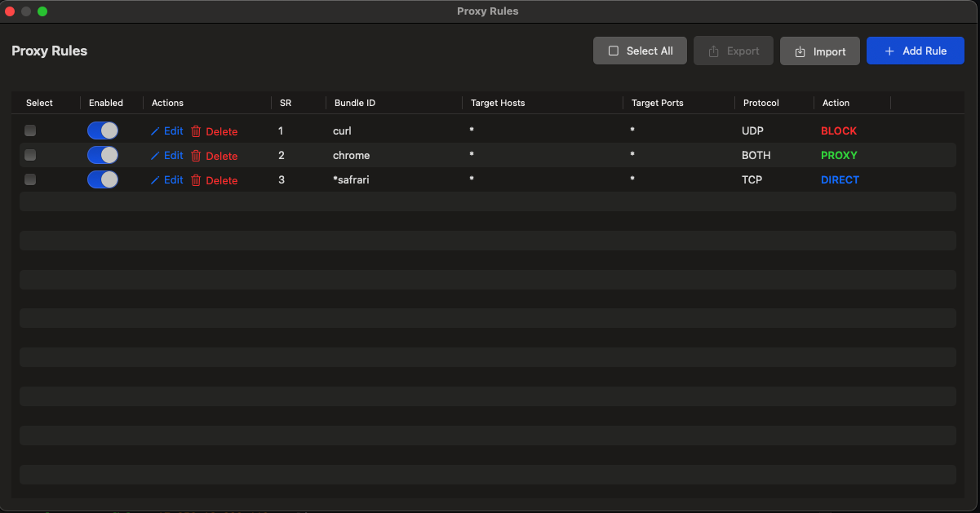Screen dimensions: 980x513
Task: Click the Proxy Rules heading text
Action: pos(50,51)
